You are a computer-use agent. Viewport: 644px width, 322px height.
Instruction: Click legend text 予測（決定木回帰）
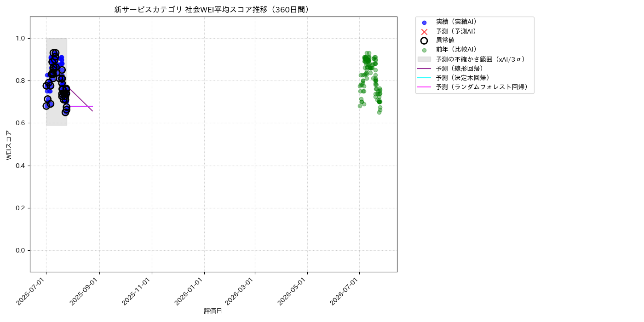click(464, 77)
